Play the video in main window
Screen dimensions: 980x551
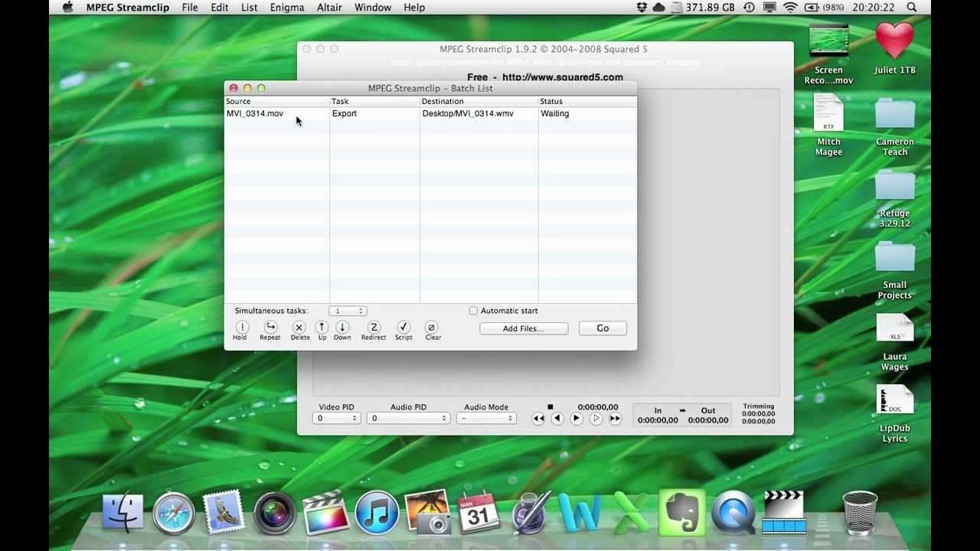[577, 419]
